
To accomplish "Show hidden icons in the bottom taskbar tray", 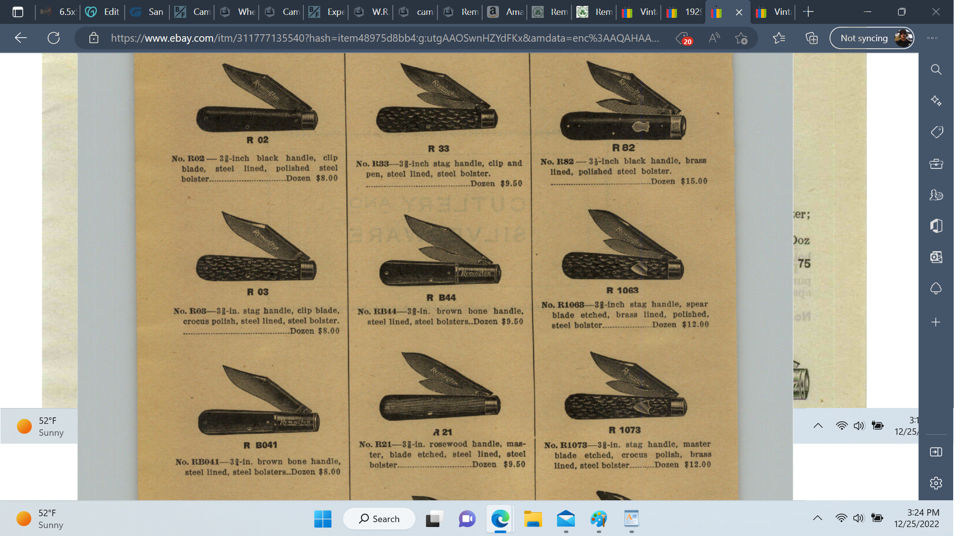I will tap(818, 518).
